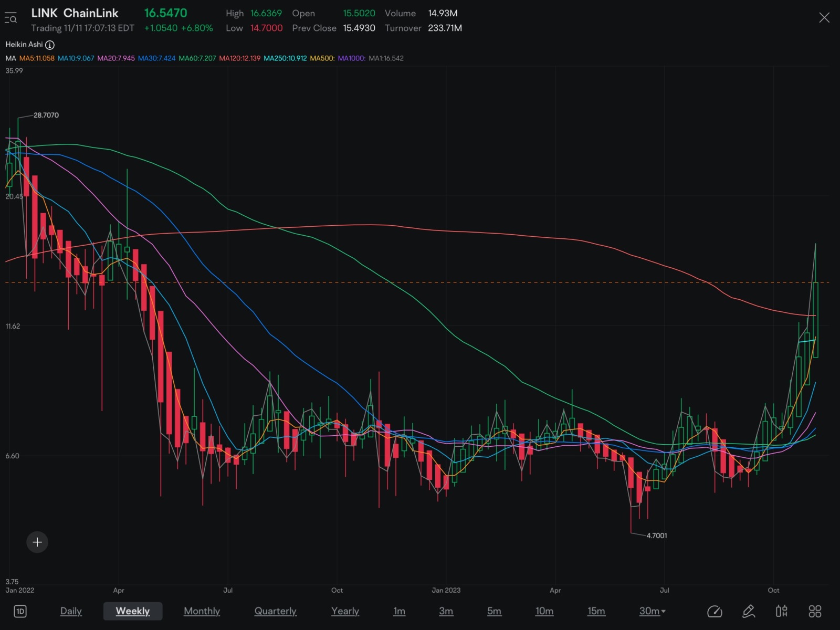The height and width of the screenshot is (630, 840).
Task: Open the speed gauge indicator icon
Action: pyautogui.click(x=715, y=611)
